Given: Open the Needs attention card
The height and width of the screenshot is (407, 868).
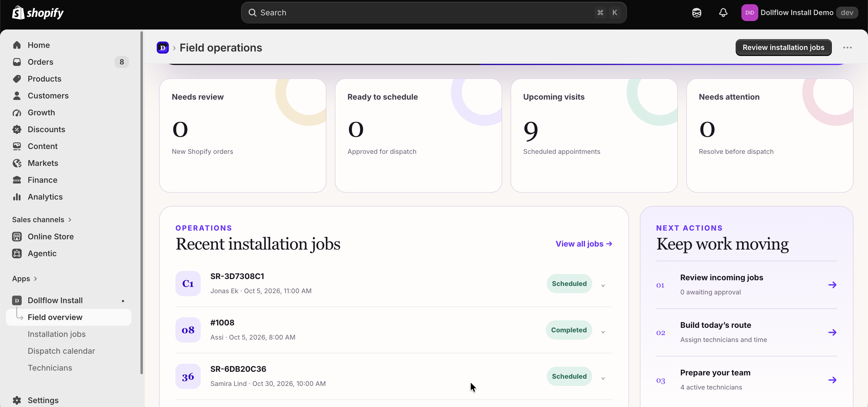Looking at the screenshot, I should click(x=770, y=135).
